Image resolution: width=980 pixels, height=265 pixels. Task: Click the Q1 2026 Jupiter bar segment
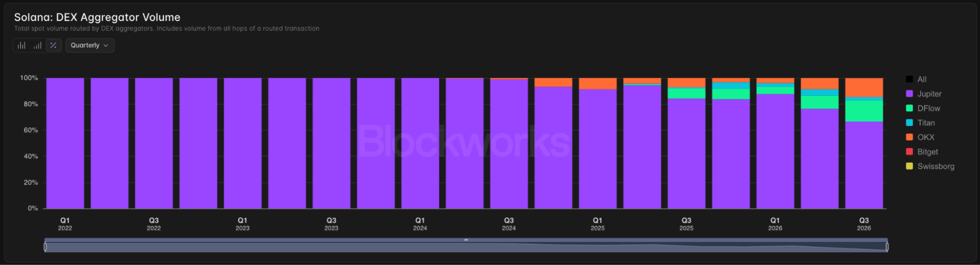tap(775, 151)
